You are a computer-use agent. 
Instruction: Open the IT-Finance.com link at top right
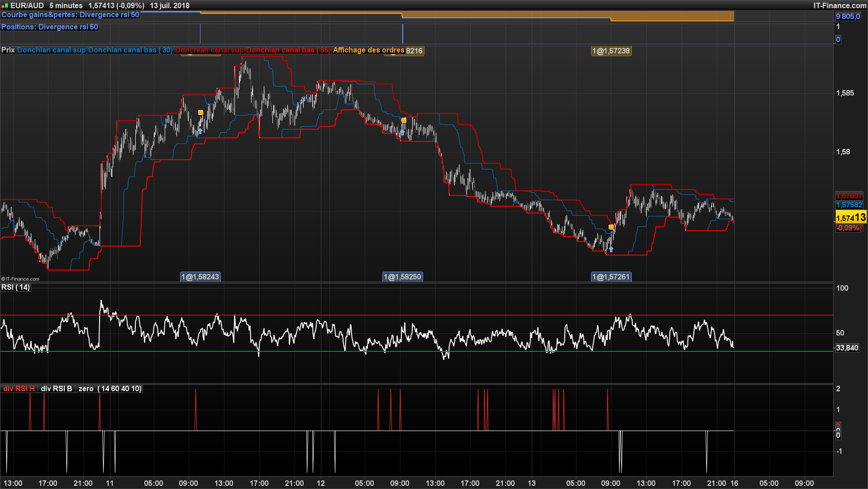839,5
